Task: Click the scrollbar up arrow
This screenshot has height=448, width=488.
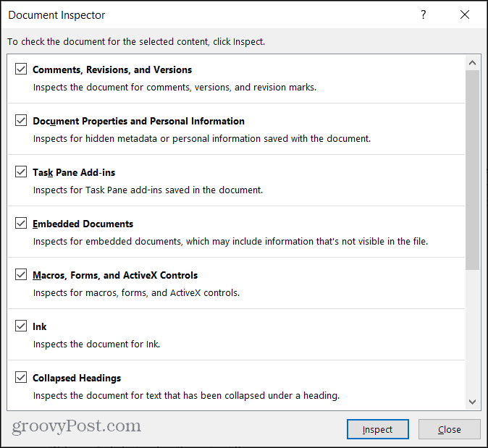Action: tap(473, 63)
